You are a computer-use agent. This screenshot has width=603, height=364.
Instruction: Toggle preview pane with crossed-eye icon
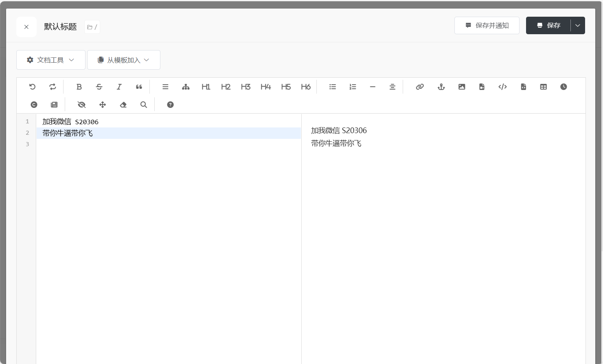tap(81, 105)
